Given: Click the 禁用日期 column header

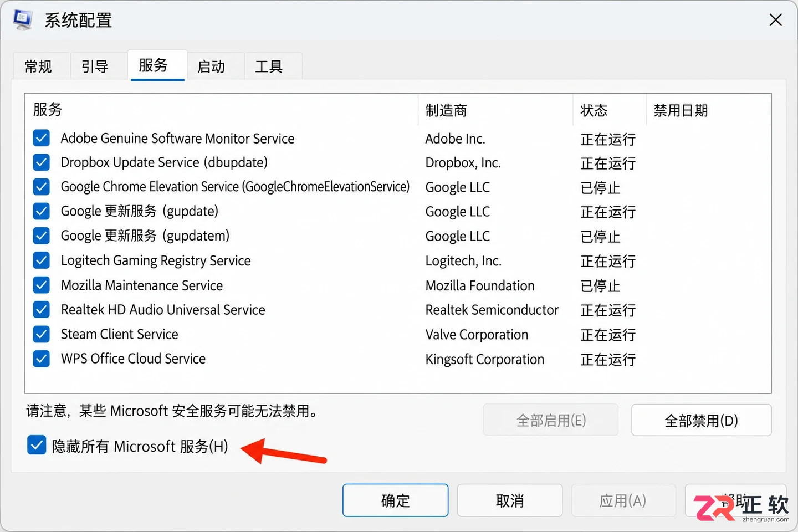Looking at the screenshot, I should click(708, 110).
